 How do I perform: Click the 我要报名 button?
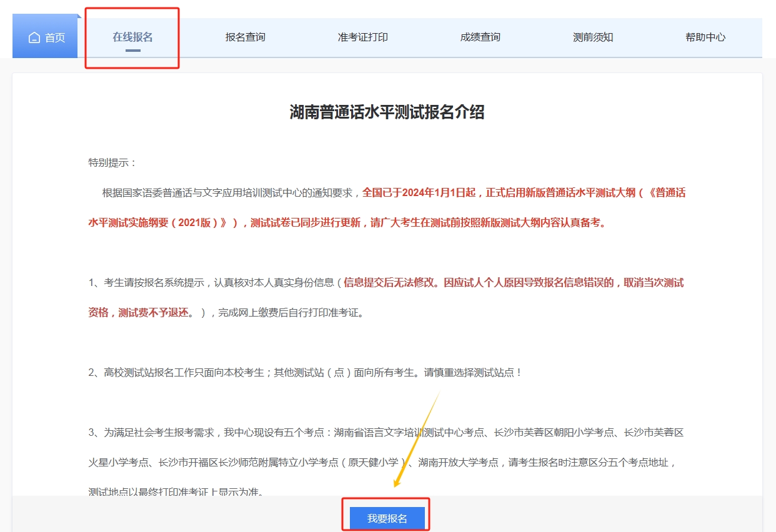coord(387,518)
